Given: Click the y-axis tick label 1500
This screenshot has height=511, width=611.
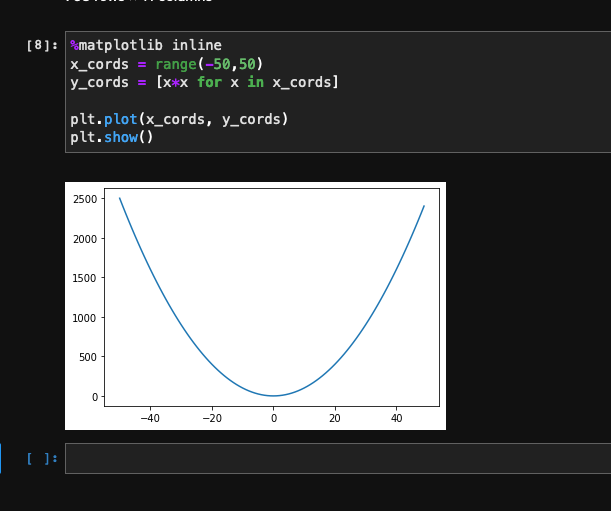Looking at the screenshot, I should point(84,278).
